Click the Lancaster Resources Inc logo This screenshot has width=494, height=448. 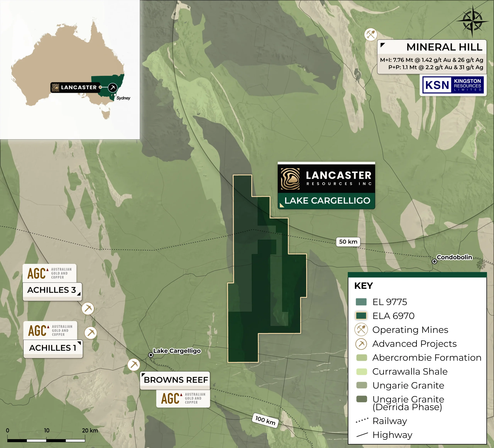coord(326,179)
